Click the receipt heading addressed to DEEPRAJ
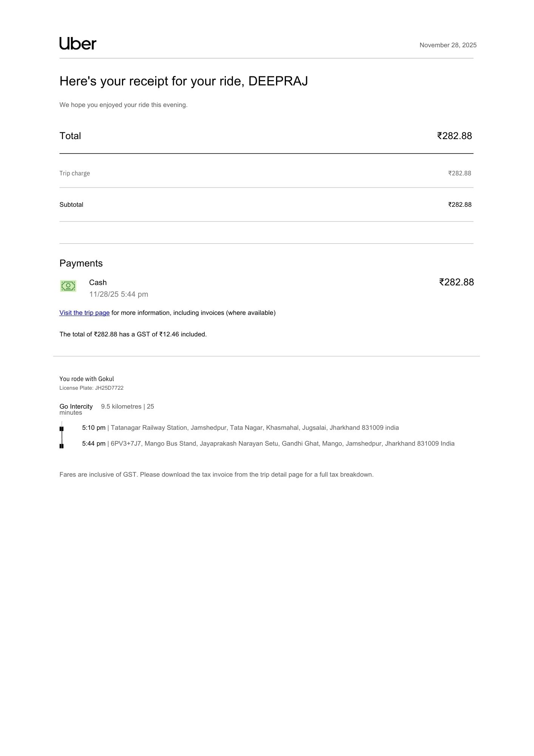The width and height of the screenshot is (534, 756). (184, 81)
